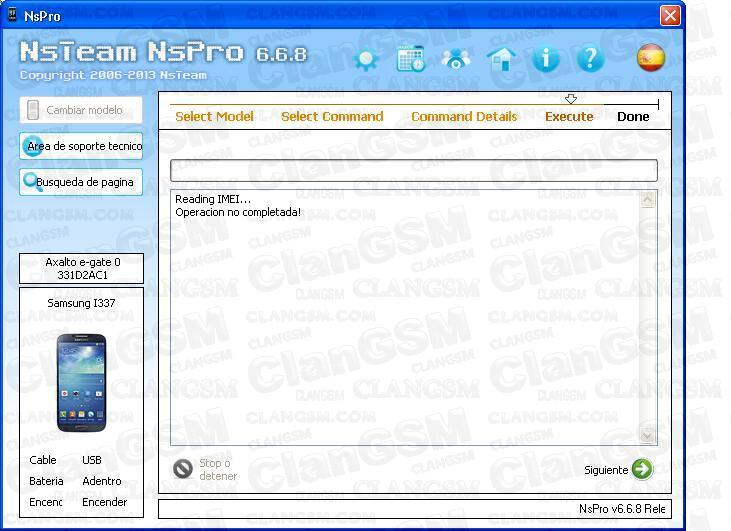Open the help question mark icon
Viewport: 731px width, 531px height.
point(590,59)
